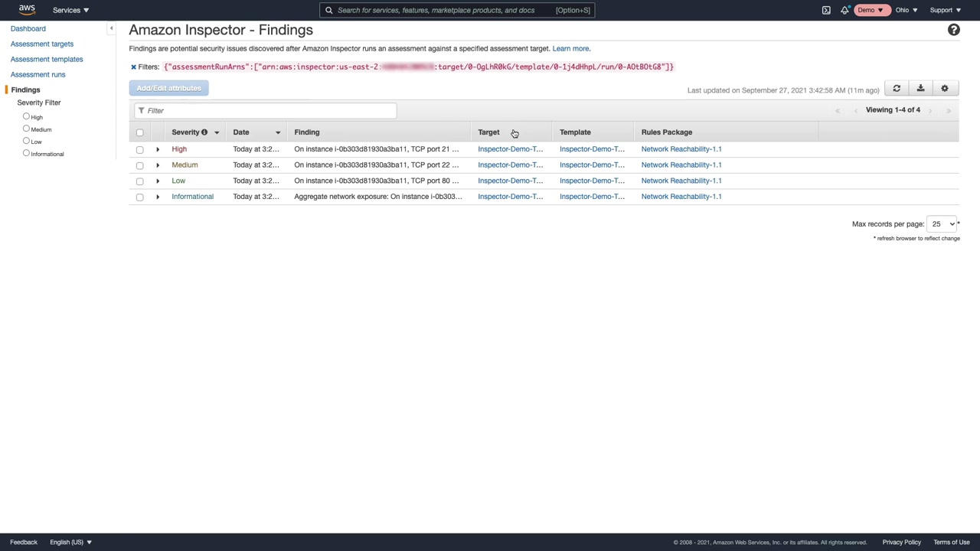The height and width of the screenshot is (551, 980).
Task: Expand the Low severity finding details
Action: point(158,181)
